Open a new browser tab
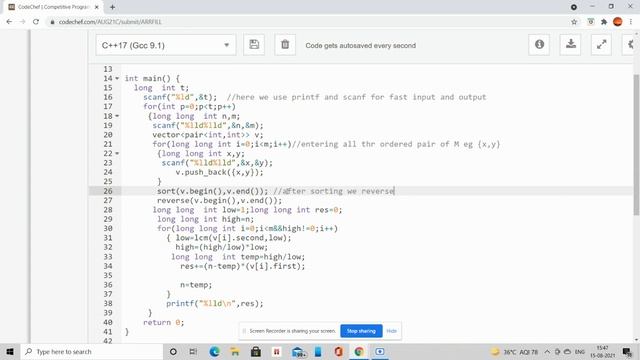Screen dimensions: 640x360 (112, 7)
